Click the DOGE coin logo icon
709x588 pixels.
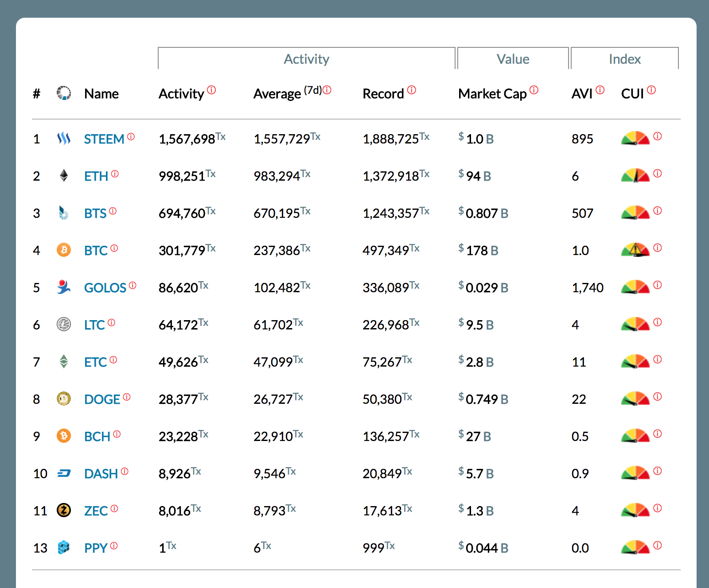(x=64, y=399)
